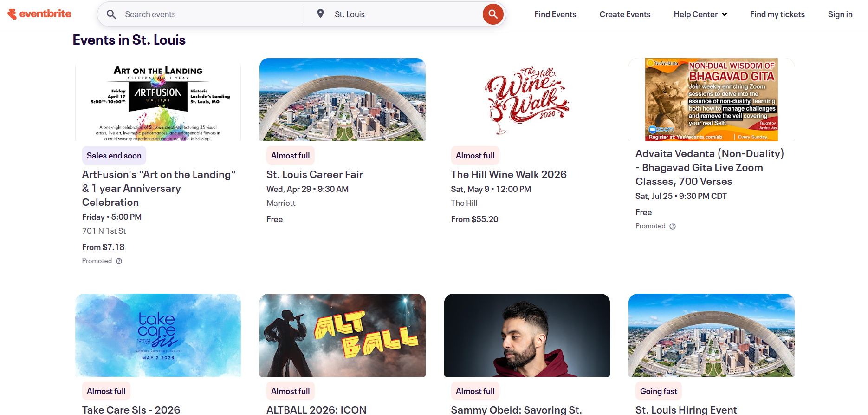Open the St. Louis Career Fair skyline image
The height and width of the screenshot is (415, 868).
(x=343, y=99)
